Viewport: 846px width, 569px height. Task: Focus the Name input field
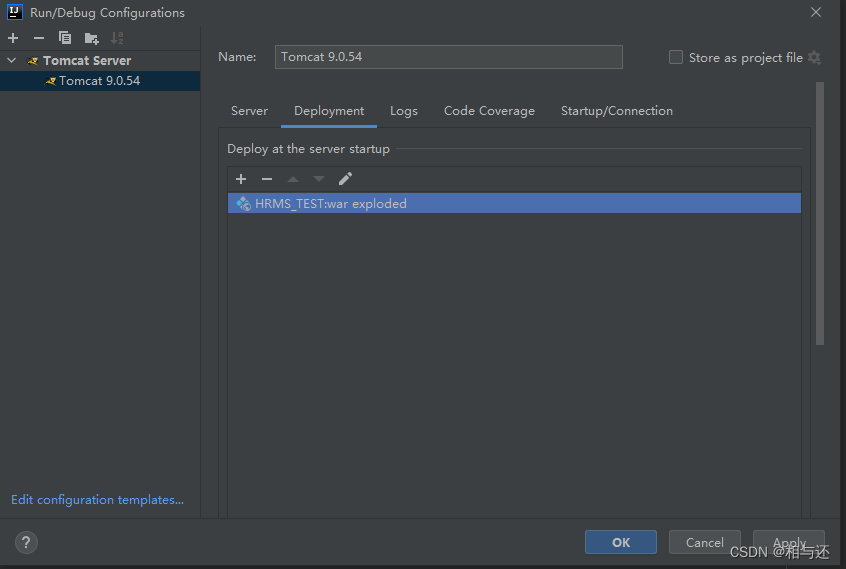pos(448,57)
